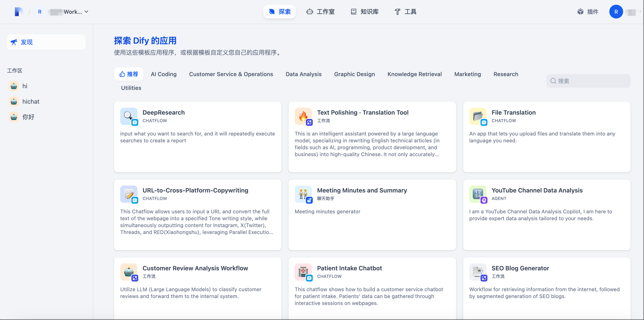Open the Patient Intake Chatbot title
Viewport: 644px width, 320px height.
pyautogui.click(x=350, y=268)
